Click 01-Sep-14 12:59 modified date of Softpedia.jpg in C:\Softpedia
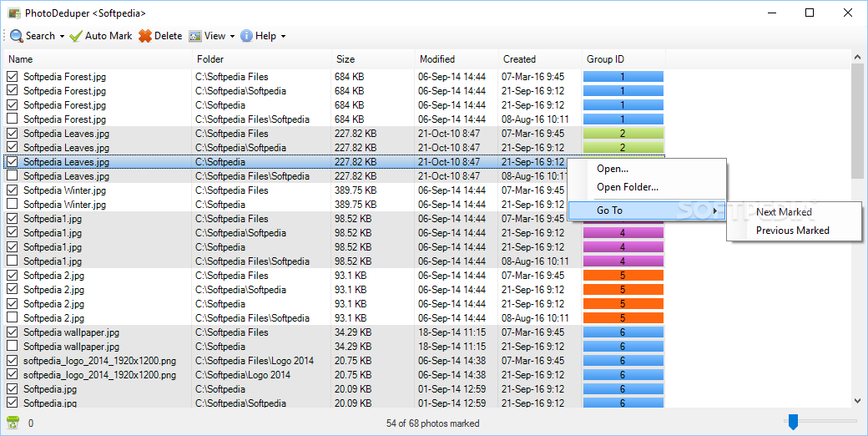The height and width of the screenshot is (436, 868). [452, 389]
